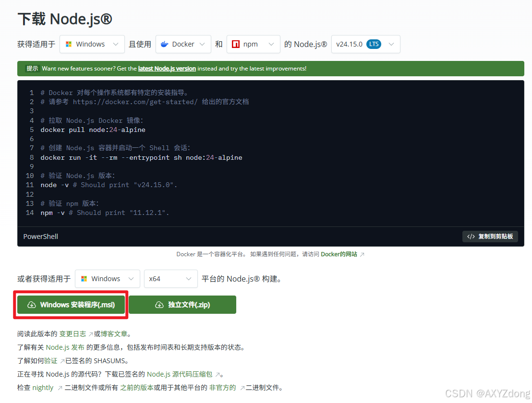Viewport: 532px width, 403px height.
Task: Open the 验证 SHASUMS link
Action: (x=51, y=361)
